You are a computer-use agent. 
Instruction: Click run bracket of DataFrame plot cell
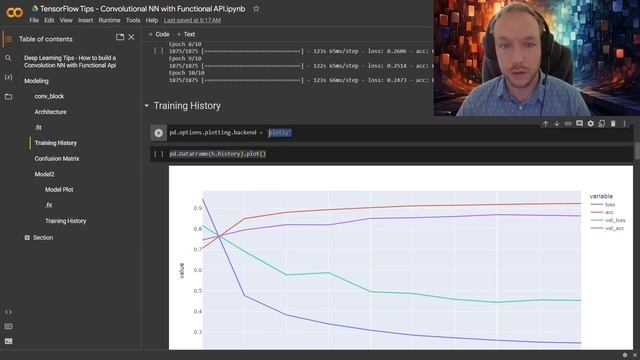pos(158,154)
